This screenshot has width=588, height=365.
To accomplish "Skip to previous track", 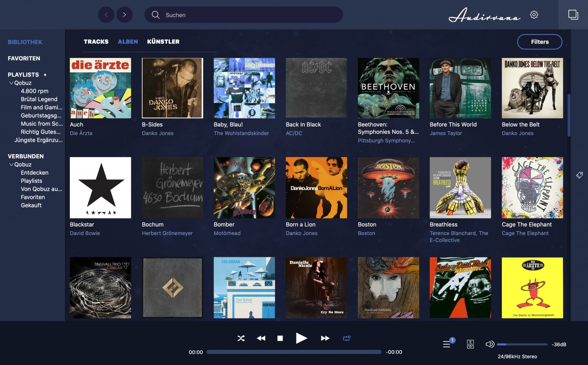I will click(261, 338).
